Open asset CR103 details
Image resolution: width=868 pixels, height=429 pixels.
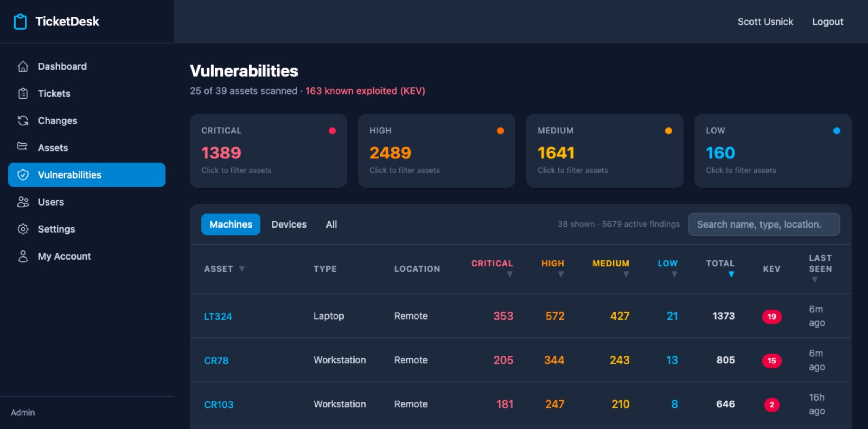pos(219,405)
